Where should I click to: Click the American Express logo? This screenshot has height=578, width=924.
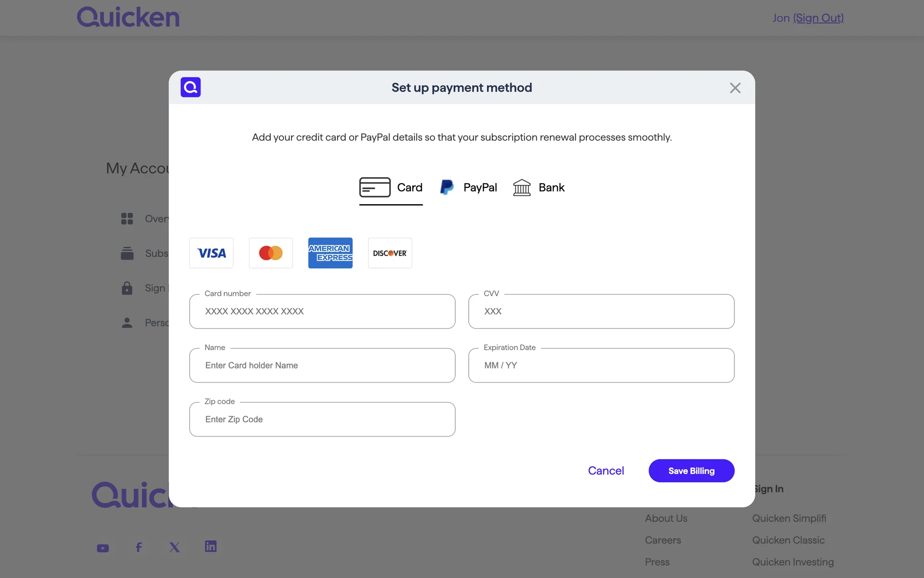click(330, 253)
